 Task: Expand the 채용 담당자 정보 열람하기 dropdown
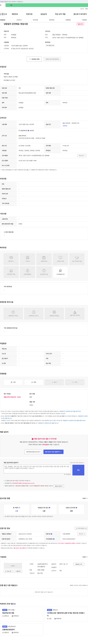(x=54, y=452)
